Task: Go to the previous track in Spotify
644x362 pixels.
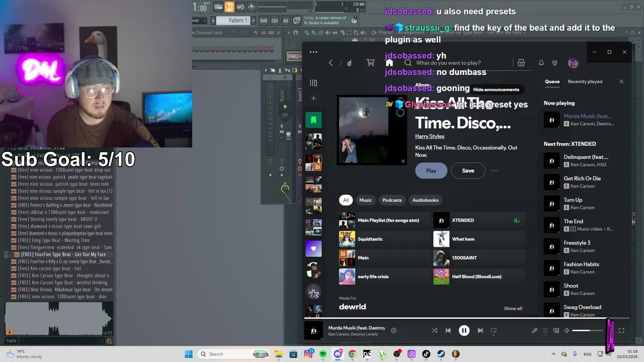Action: point(448,330)
